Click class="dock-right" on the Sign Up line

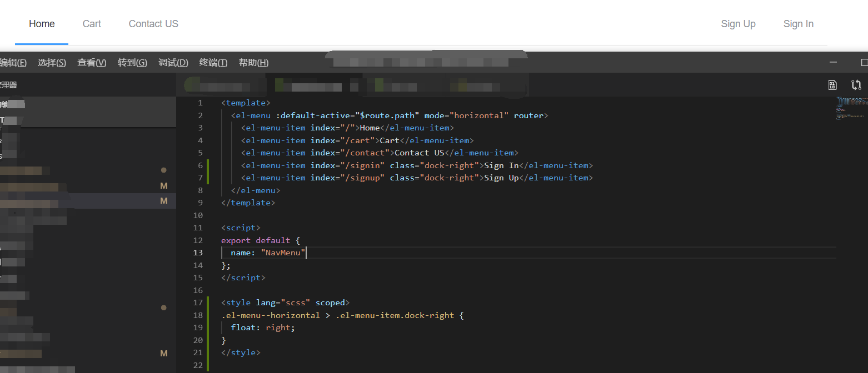tap(435, 178)
